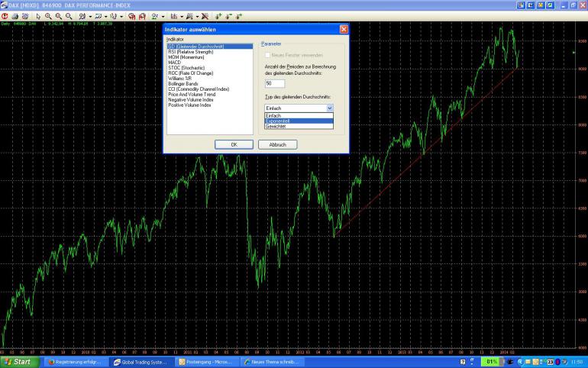
Task: Switch to Registrierung erfolgr... taskbar window
Action: pyautogui.click(x=76, y=362)
